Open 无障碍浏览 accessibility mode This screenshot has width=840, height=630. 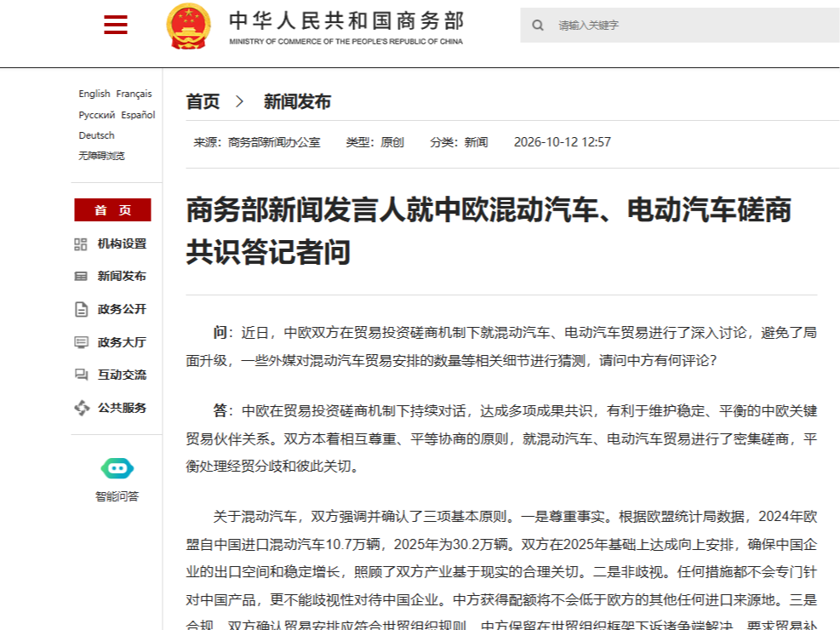pos(102,156)
